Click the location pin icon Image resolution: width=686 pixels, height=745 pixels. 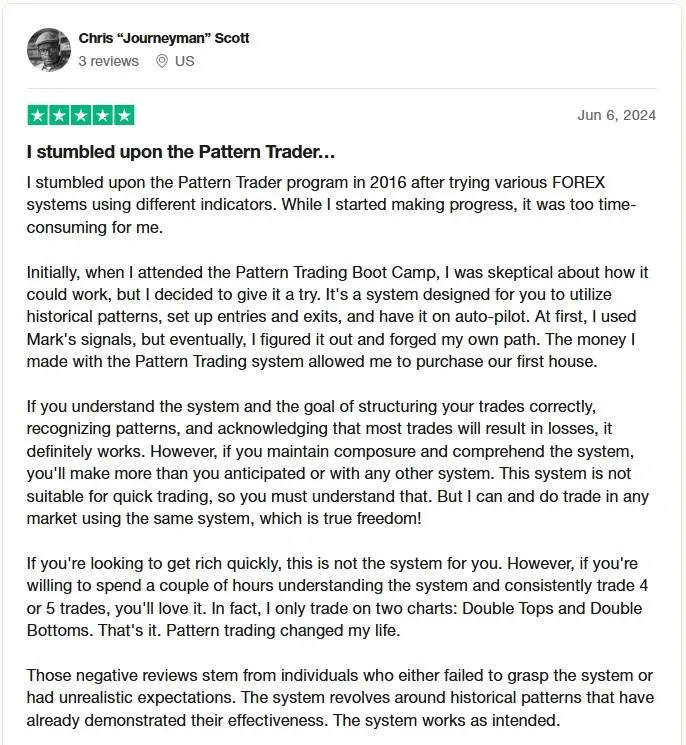[x=162, y=61]
